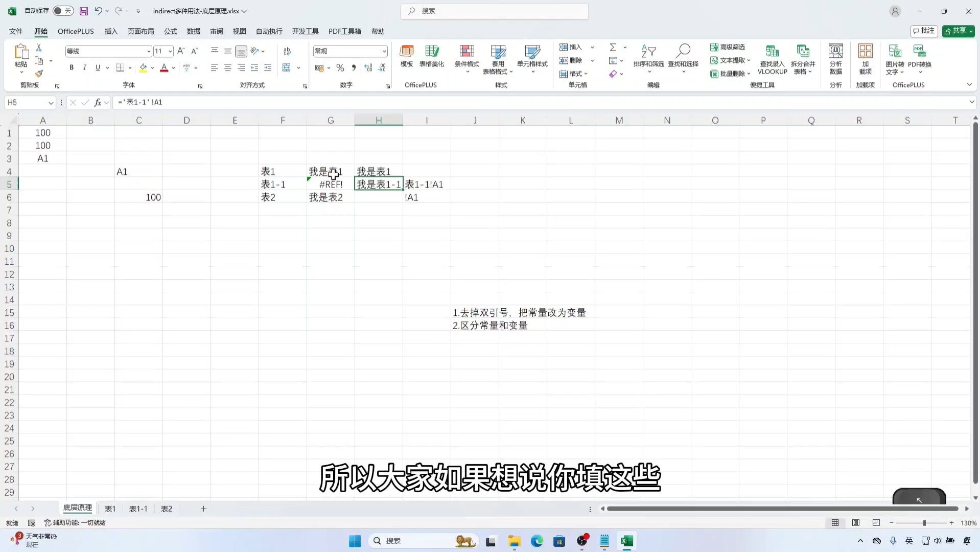Click the 批注 button
Viewport: 980px width, 552px height.
[924, 31]
